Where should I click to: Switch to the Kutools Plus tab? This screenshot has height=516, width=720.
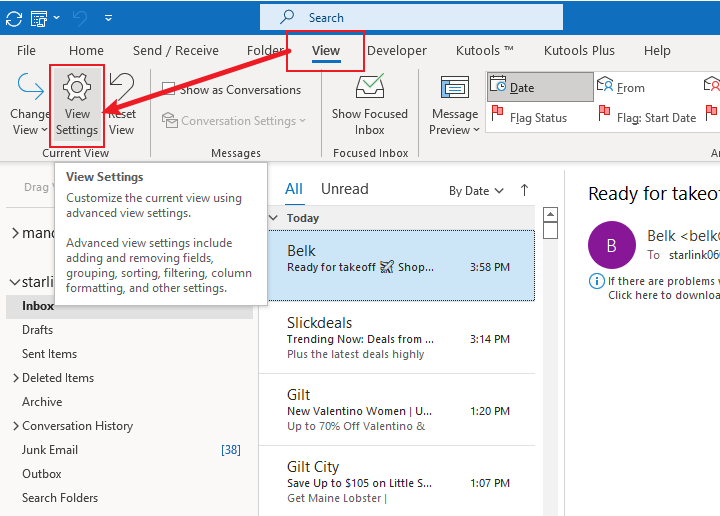point(579,51)
